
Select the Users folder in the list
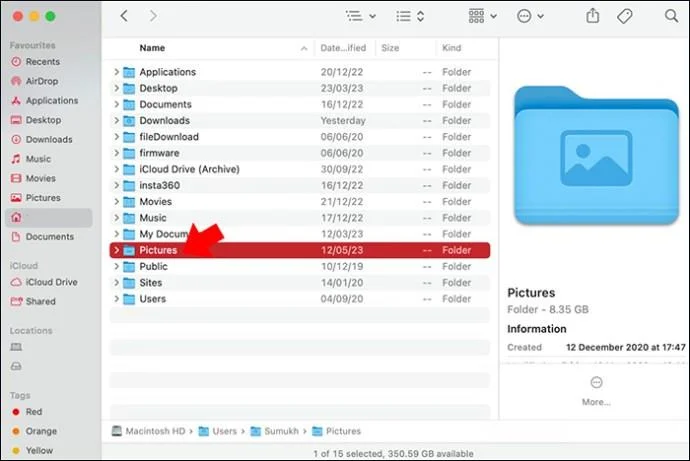(300, 299)
